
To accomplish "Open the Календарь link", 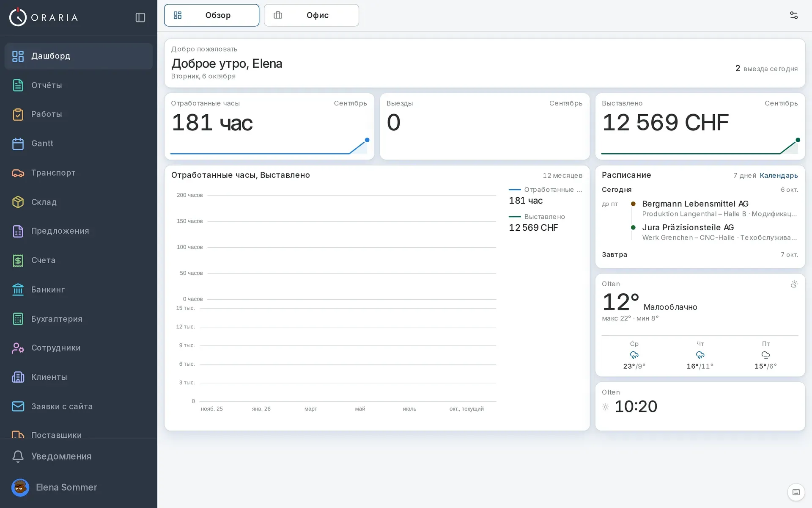I will click(x=779, y=175).
